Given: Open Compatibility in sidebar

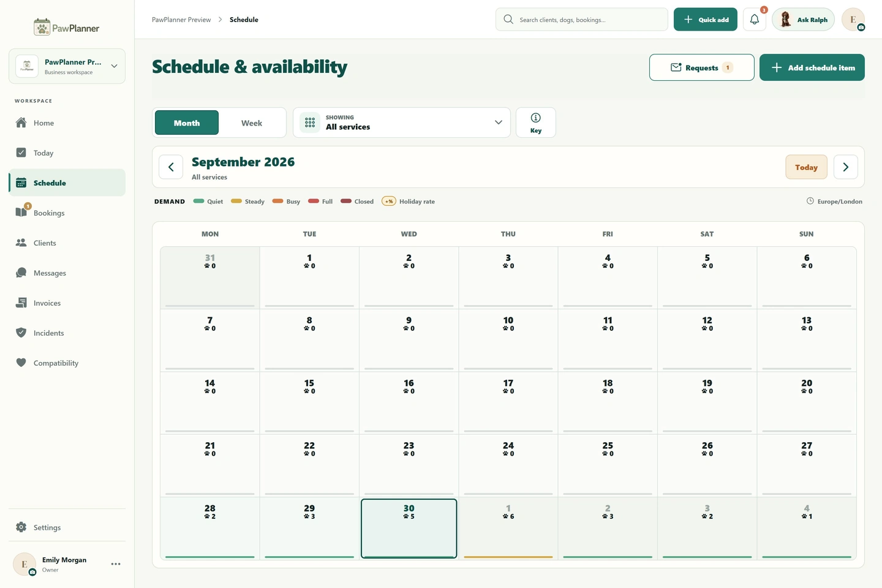Looking at the screenshot, I should click(x=67, y=363).
